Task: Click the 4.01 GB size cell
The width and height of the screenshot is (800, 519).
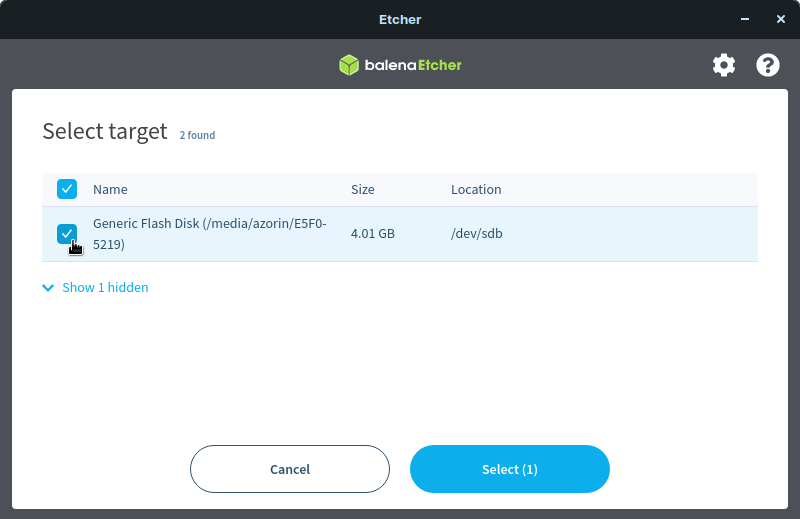Action: point(372,234)
